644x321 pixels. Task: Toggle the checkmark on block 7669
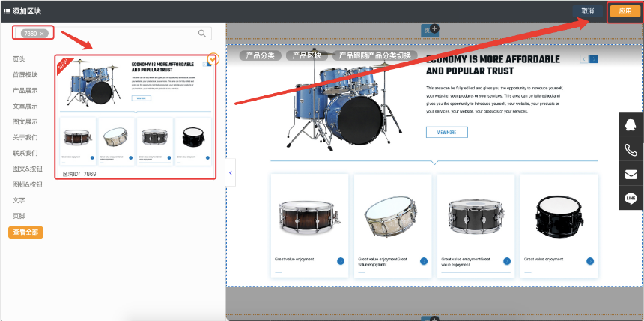[x=213, y=59]
